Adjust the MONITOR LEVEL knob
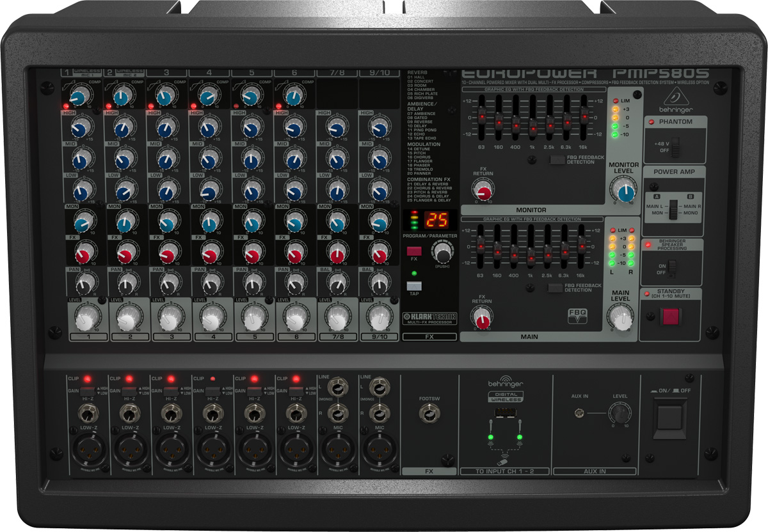 pyautogui.click(x=623, y=191)
